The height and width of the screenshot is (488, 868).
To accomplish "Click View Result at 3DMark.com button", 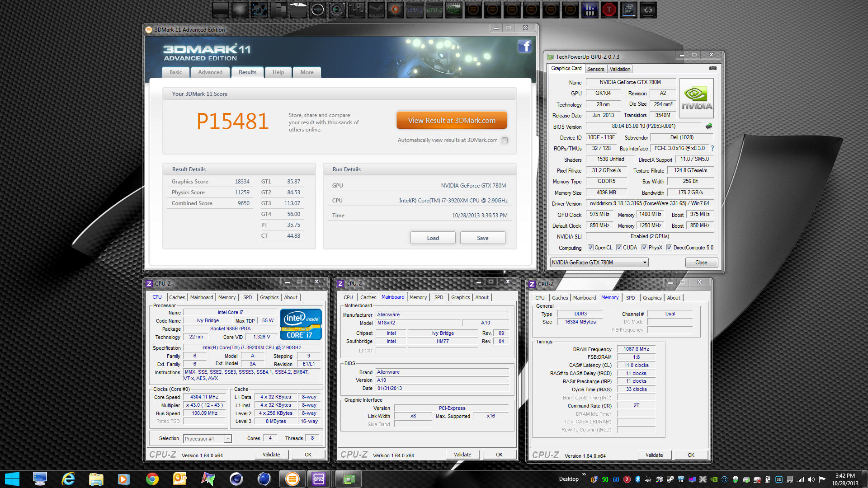I will point(452,120).
